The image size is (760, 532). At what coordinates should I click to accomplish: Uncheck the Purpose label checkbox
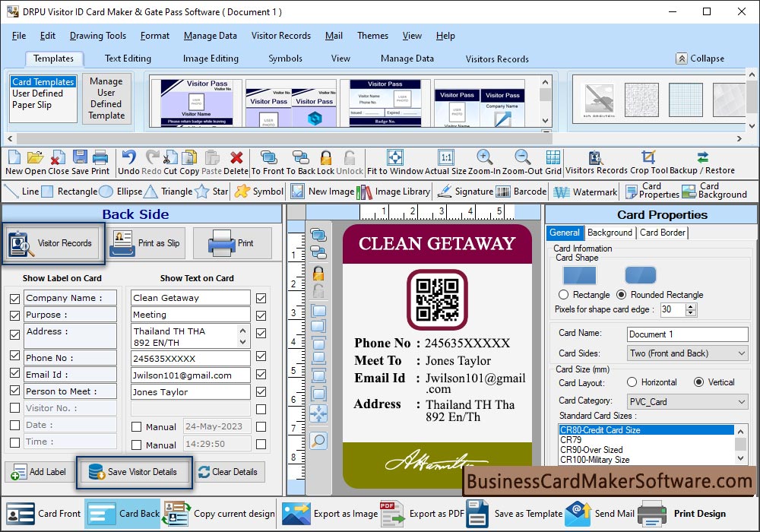point(15,315)
